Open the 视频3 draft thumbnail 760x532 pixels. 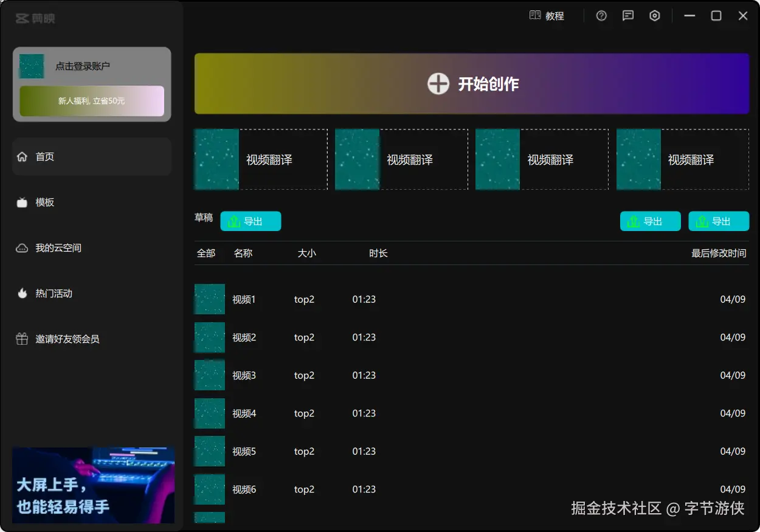pyautogui.click(x=209, y=375)
